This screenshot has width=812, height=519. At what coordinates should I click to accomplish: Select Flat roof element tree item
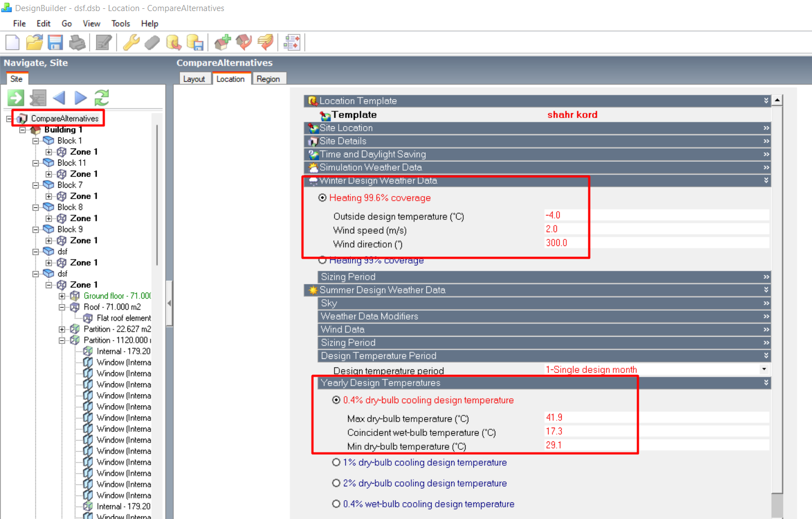pos(123,318)
